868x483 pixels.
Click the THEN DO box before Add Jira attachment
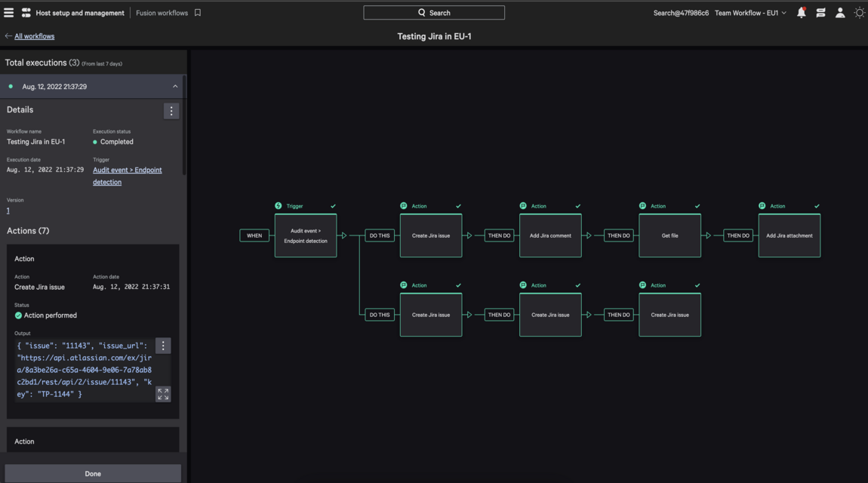pos(738,235)
